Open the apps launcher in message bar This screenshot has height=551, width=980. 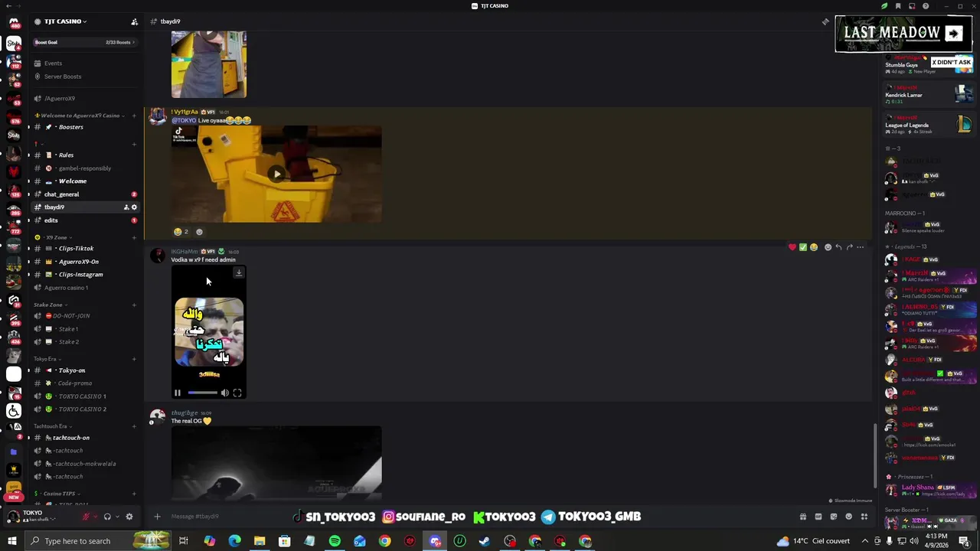coord(864,517)
